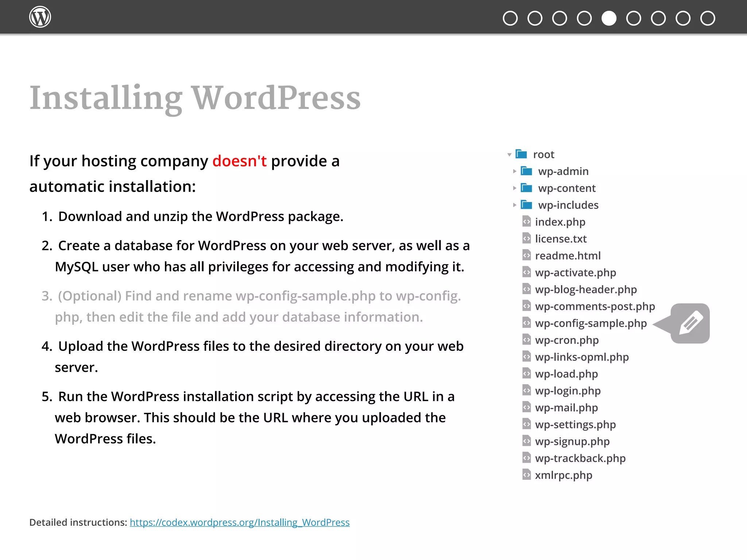Click the WordPress logo in header
The image size is (747, 560).
point(40,17)
